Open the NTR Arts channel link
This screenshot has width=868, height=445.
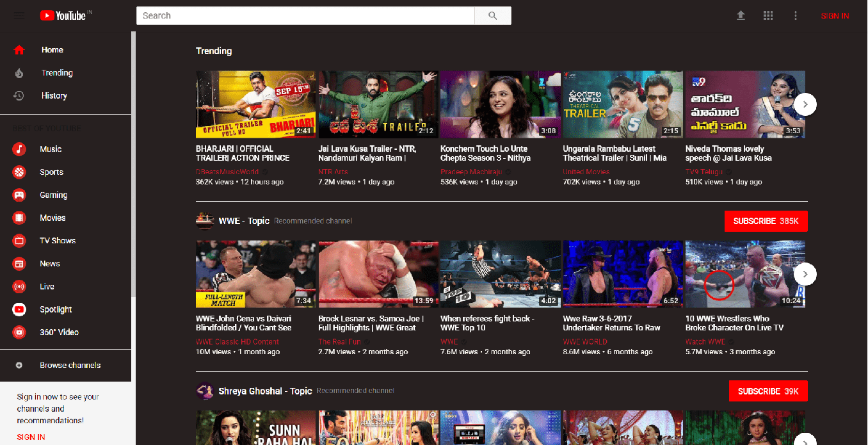pos(333,172)
